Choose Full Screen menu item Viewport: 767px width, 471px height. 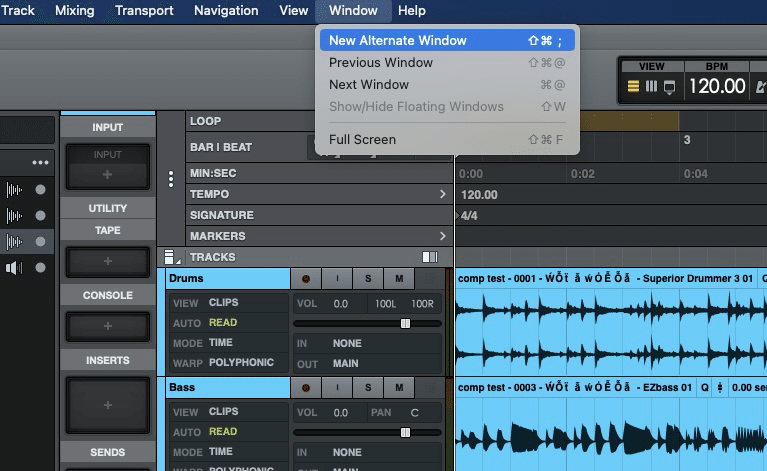point(447,140)
